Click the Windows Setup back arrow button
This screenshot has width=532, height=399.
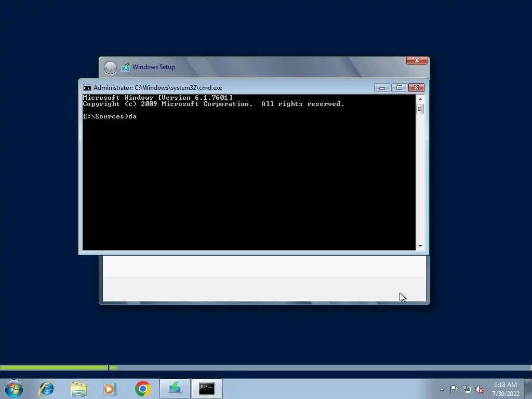click(110, 68)
